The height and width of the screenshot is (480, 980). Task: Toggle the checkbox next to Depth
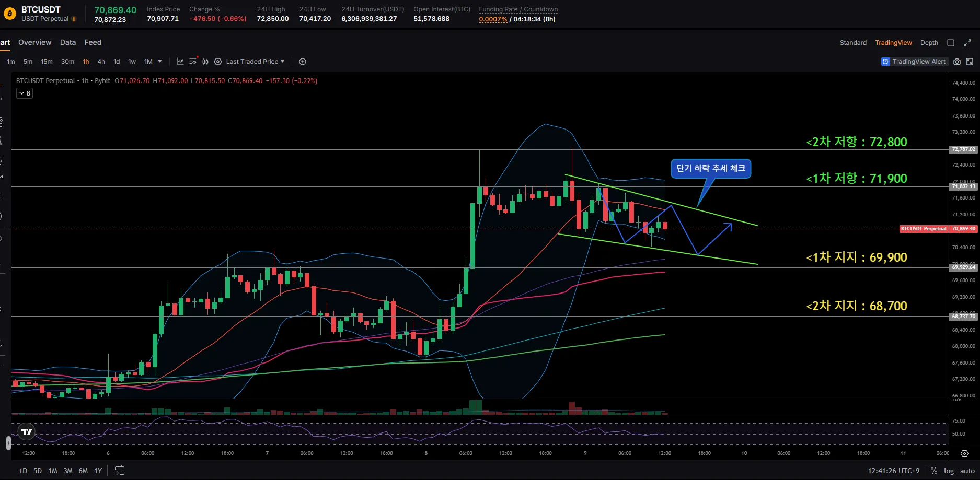click(951, 43)
